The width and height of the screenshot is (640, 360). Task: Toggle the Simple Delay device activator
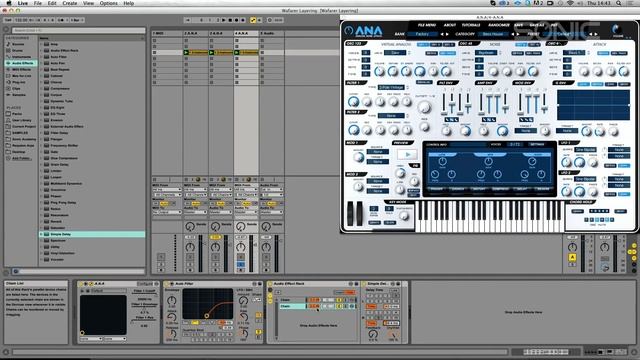coord(364,284)
